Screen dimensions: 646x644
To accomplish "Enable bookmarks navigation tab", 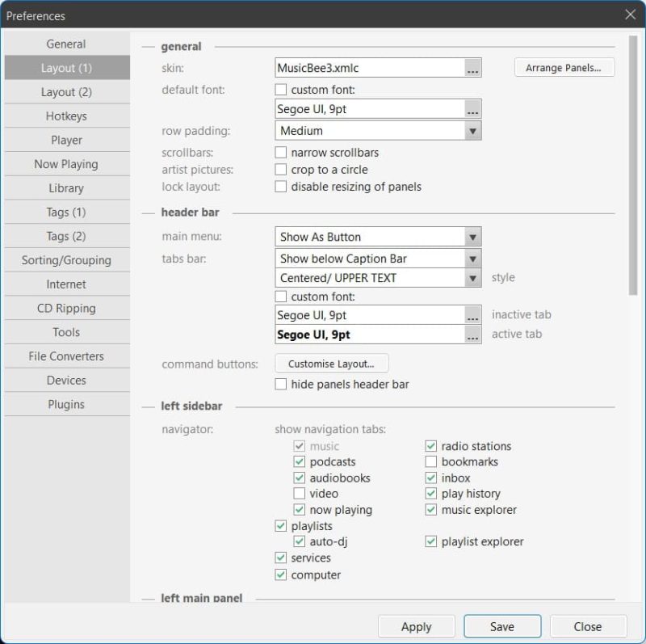I will point(431,461).
